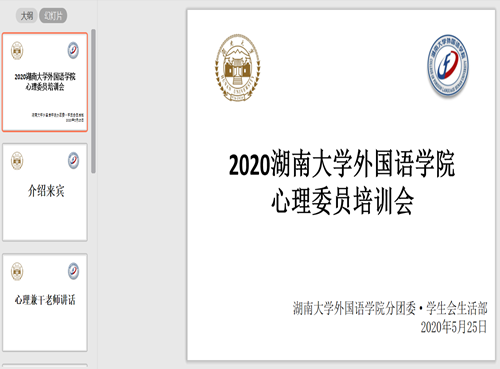The width and height of the screenshot is (500, 369).
Task: Click the Hunan University emblem on main slide
Action: pyautogui.click(x=237, y=67)
